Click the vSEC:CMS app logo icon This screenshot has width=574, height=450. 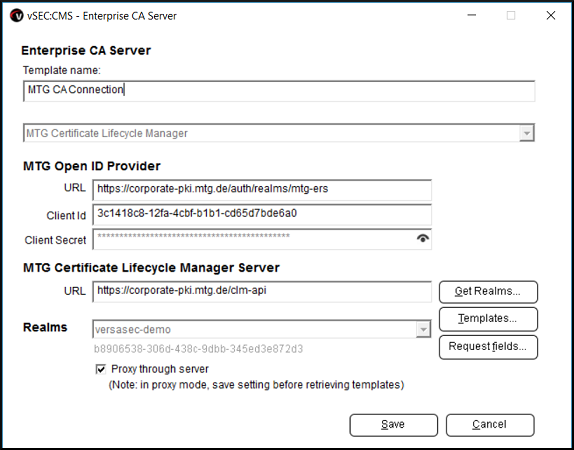tap(17, 16)
